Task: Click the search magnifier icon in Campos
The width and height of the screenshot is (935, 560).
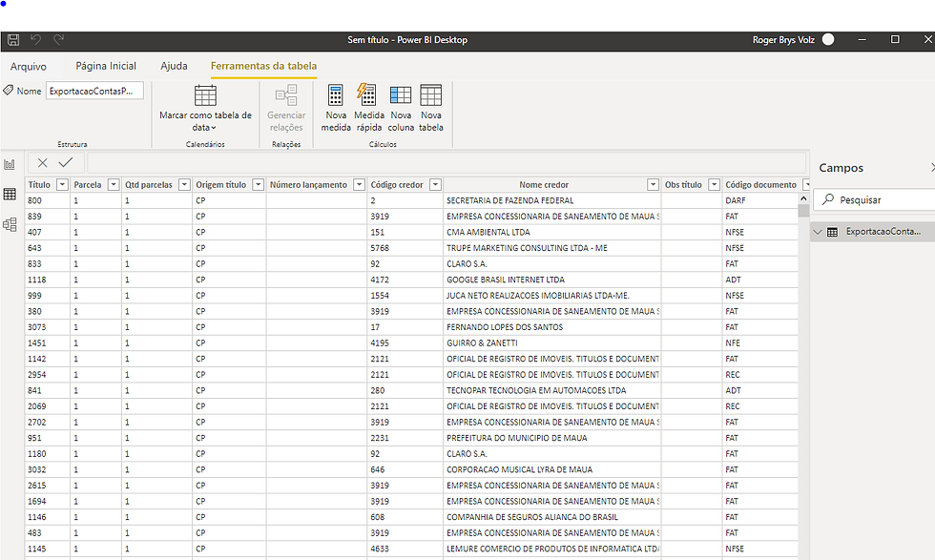Action: pos(828,199)
